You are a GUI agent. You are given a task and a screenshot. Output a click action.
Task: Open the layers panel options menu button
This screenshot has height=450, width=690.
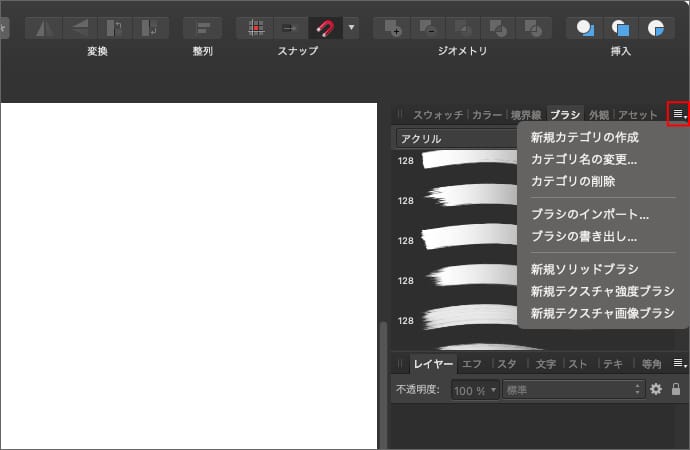(x=679, y=363)
